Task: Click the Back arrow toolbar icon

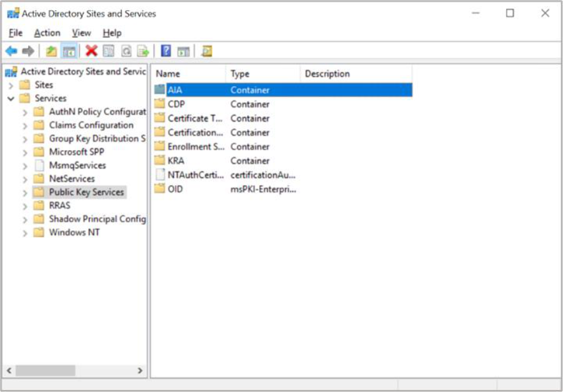Action: [11, 51]
